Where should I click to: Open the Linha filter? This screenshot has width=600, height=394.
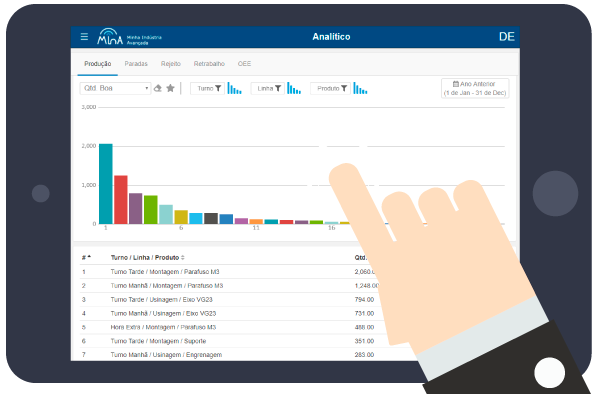click(267, 88)
